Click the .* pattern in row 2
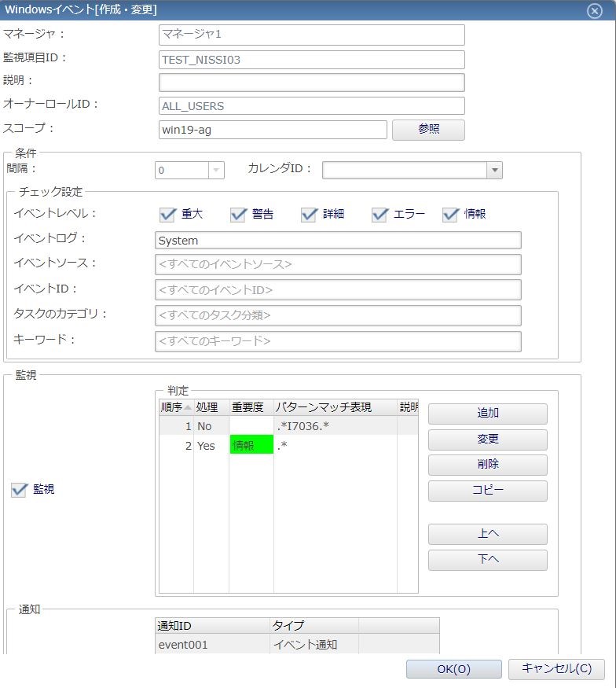Screen dimensions: 616x688 [335, 446]
